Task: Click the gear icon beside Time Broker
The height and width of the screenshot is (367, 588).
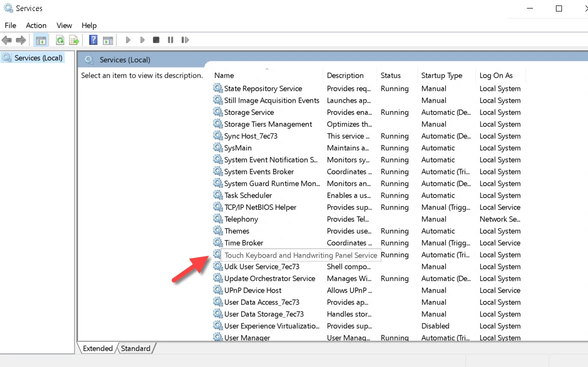Action: click(218, 242)
